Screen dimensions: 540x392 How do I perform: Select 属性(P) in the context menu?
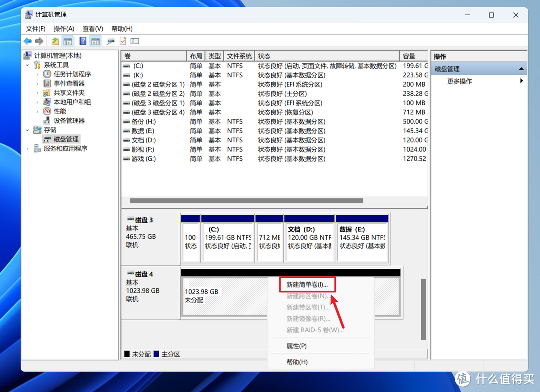coord(296,346)
